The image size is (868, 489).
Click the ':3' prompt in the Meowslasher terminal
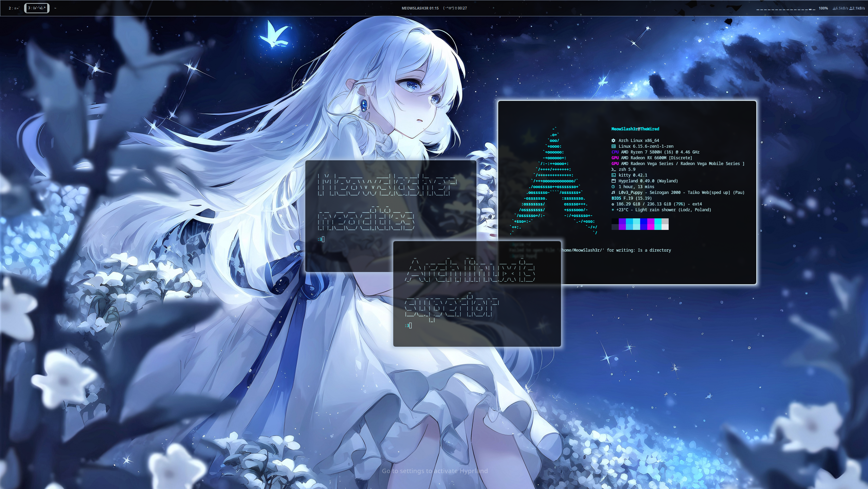[320, 239]
